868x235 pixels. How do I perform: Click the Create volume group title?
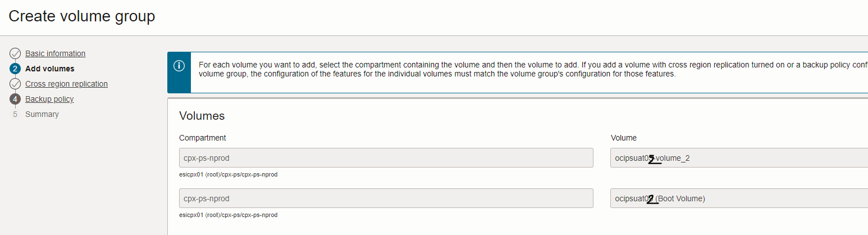pyautogui.click(x=81, y=16)
